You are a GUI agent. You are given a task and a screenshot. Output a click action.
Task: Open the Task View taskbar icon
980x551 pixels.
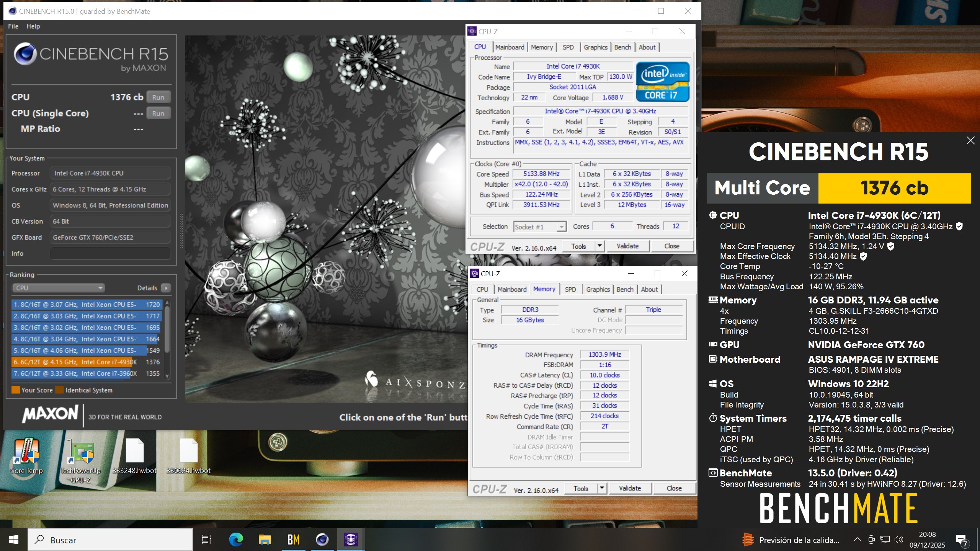(x=207, y=540)
